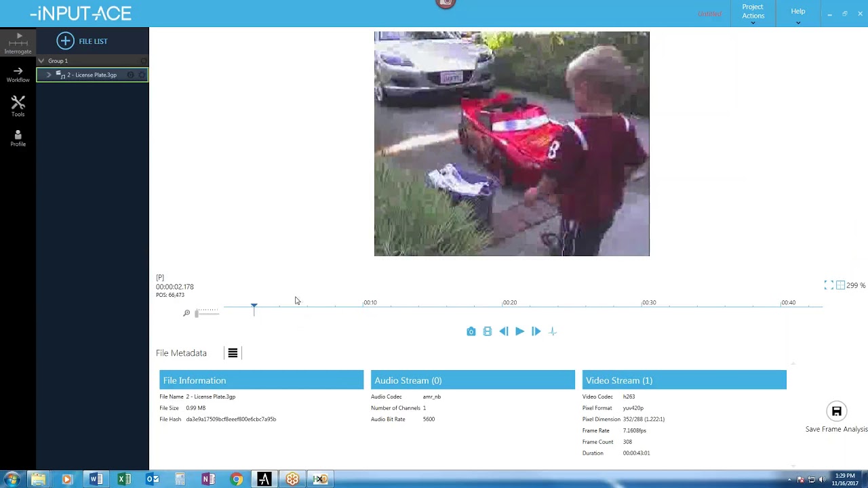Open File Explorer from the taskbar

click(38, 479)
